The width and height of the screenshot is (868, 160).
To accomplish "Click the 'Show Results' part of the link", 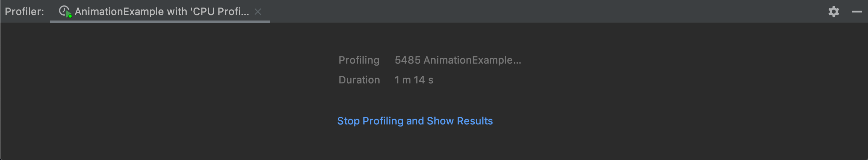I will point(460,121).
